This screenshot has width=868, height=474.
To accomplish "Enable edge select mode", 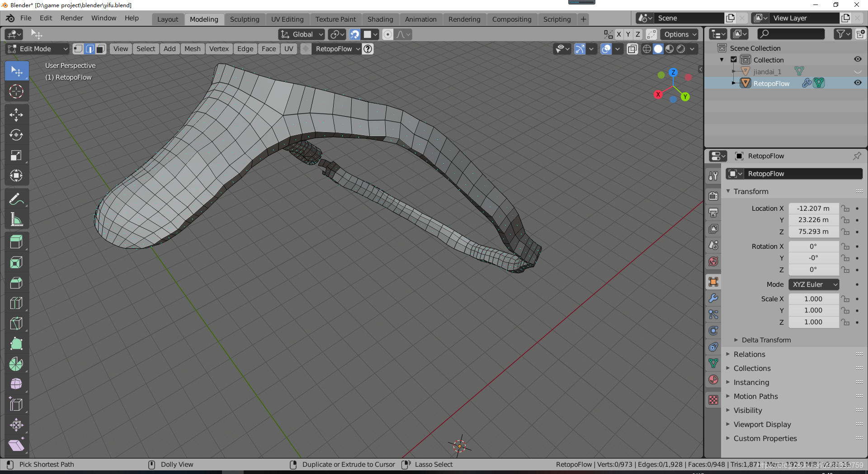I will click(90, 49).
